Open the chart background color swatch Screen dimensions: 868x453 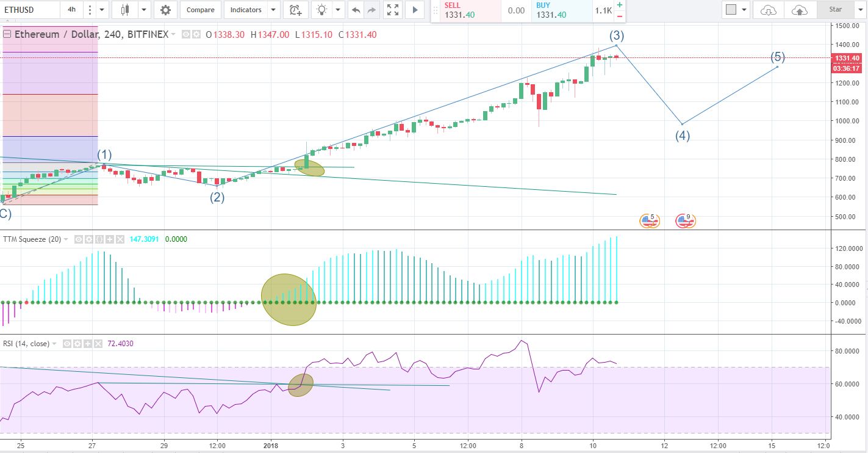731,10
